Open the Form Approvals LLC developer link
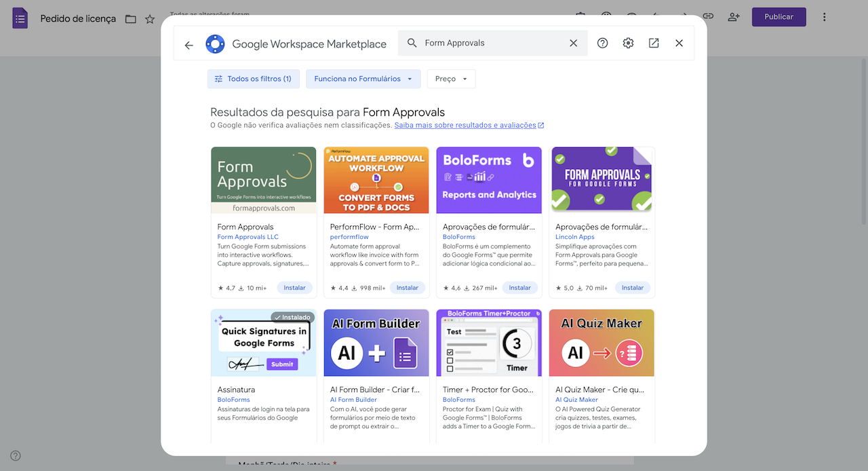868x471 pixels. 248,237
